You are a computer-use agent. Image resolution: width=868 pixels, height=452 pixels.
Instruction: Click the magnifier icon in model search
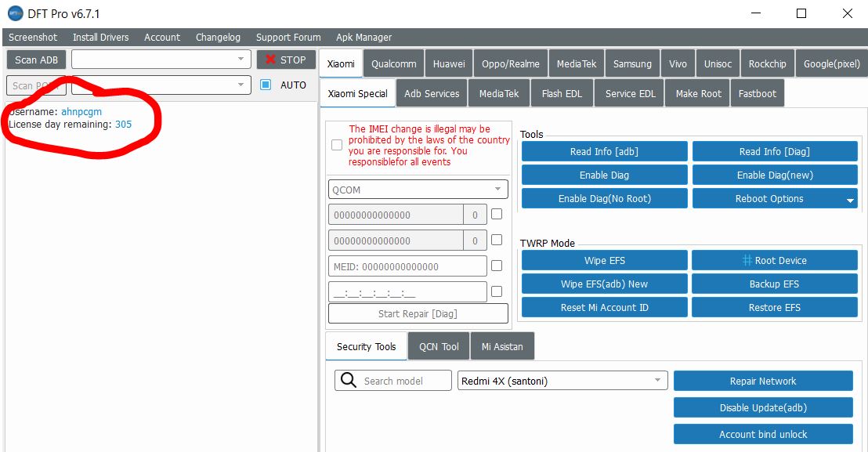point(348,381)
